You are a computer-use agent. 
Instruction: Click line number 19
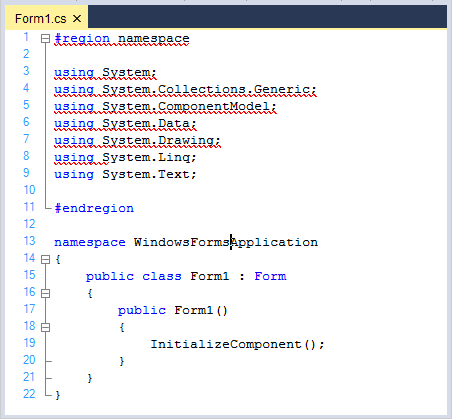[x=29, y=343]
